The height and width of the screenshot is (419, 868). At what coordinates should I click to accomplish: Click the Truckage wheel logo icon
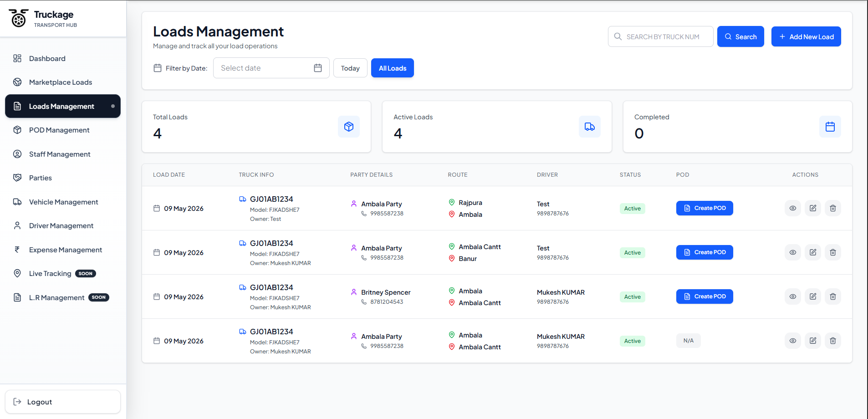pyautogui.click(x=18, y=18)
